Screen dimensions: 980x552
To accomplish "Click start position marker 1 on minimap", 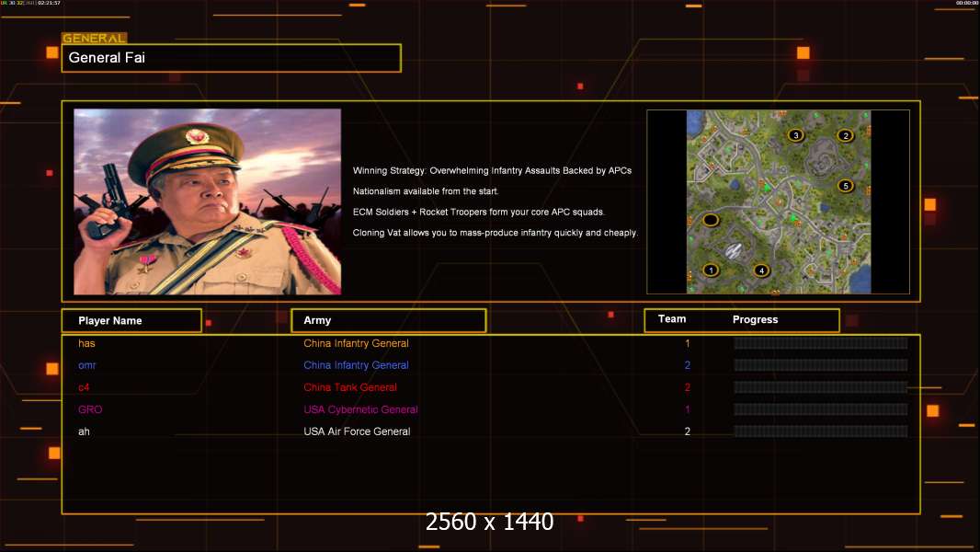I will coord(710,270).
